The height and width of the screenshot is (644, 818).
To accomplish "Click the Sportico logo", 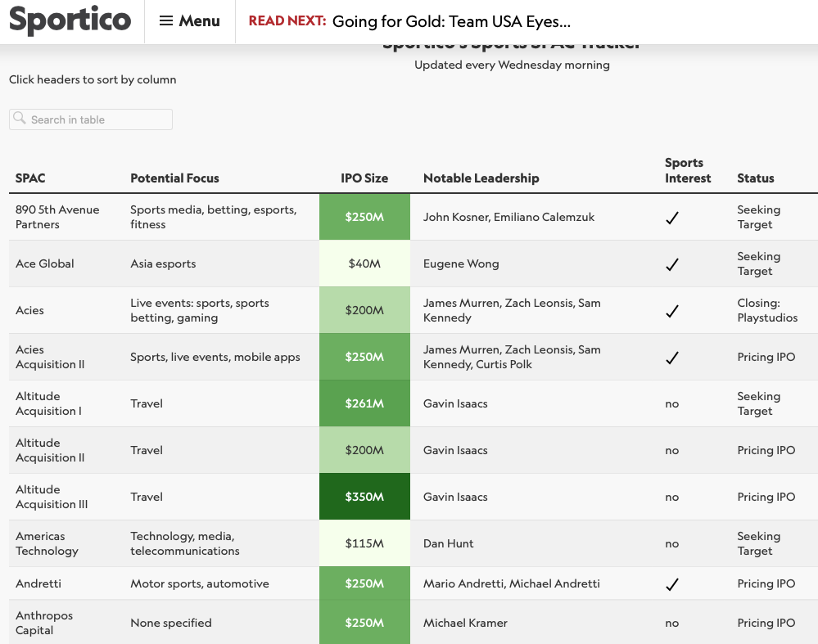I will 70,20.
